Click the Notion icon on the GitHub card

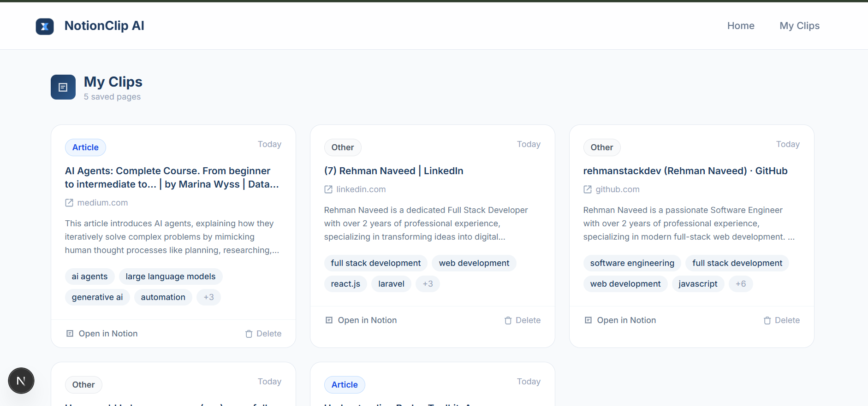coord(589,320)
